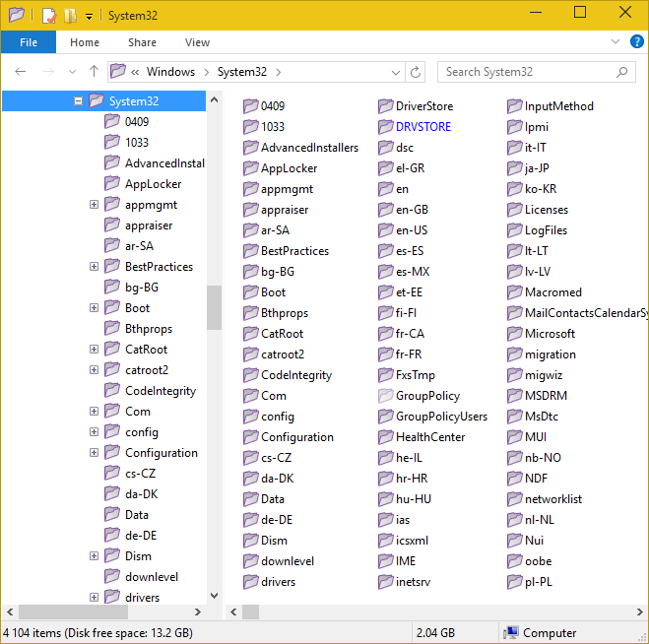The height and width of the screenshot is (644, 649).
Task: Select the DriverStore folder icon
Action: [x=387, y=106]
